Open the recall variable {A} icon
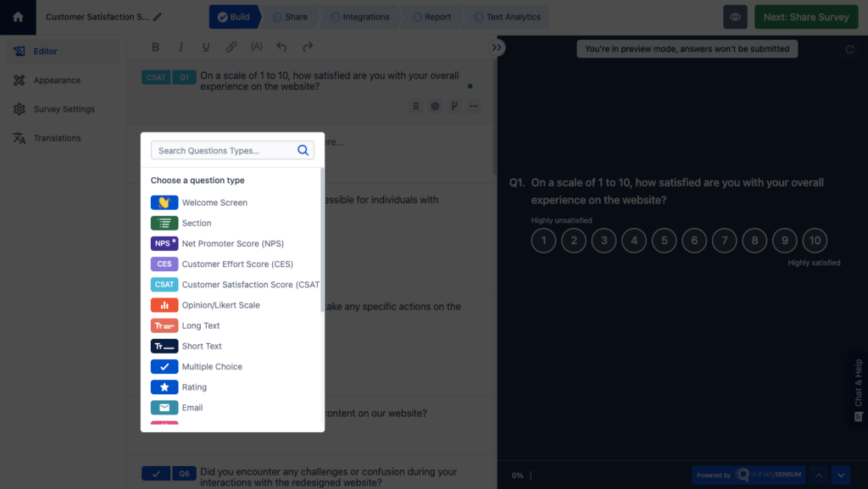 (x=256, y=47)
